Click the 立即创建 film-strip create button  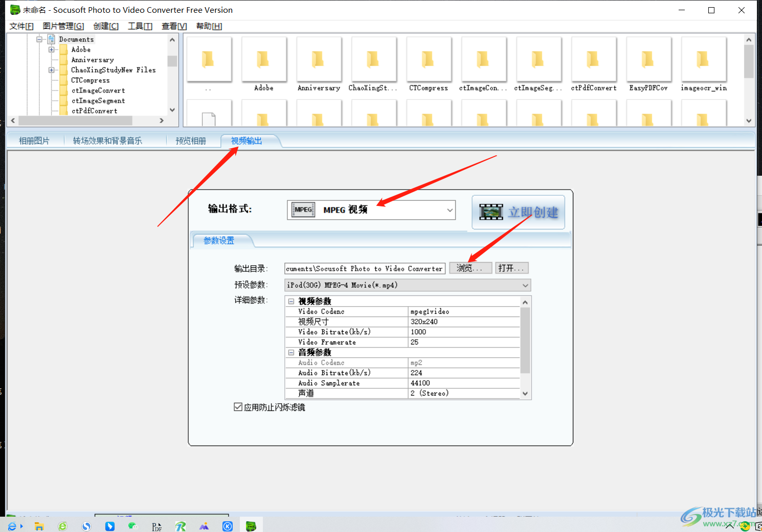tap(518, 212)
